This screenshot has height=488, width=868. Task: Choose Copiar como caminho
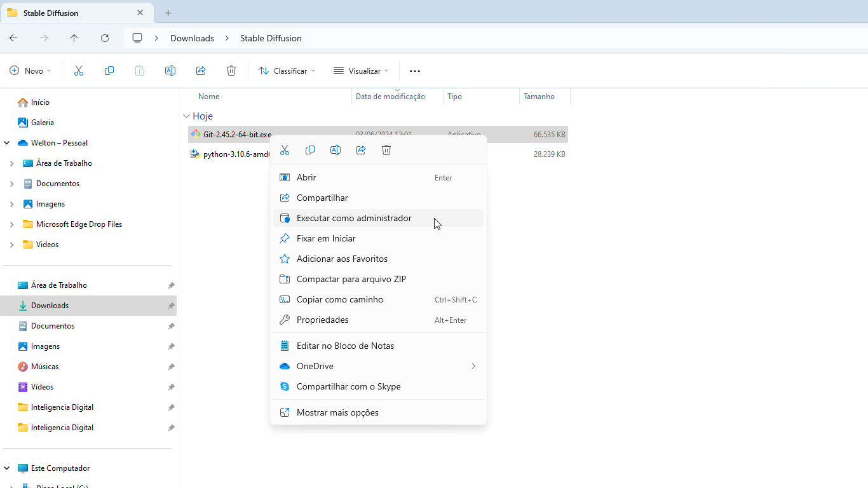pyautogui.click(x=378, y=299)
